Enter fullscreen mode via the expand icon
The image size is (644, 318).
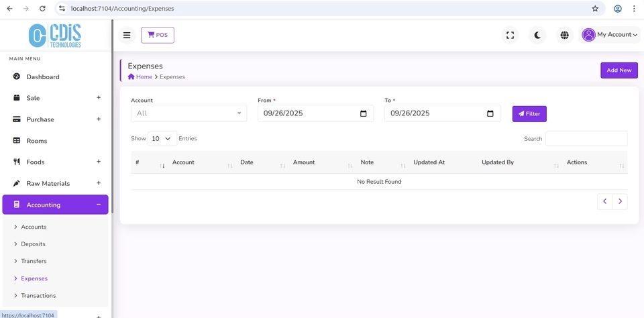point(510,35)
